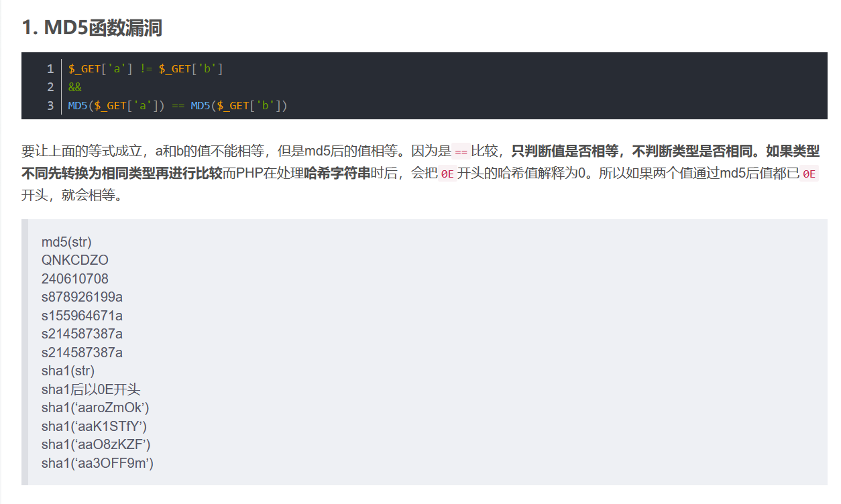Select the "QNKCDZO" string
The width and height of the screenshot is (841, 504).
[75, 260]
